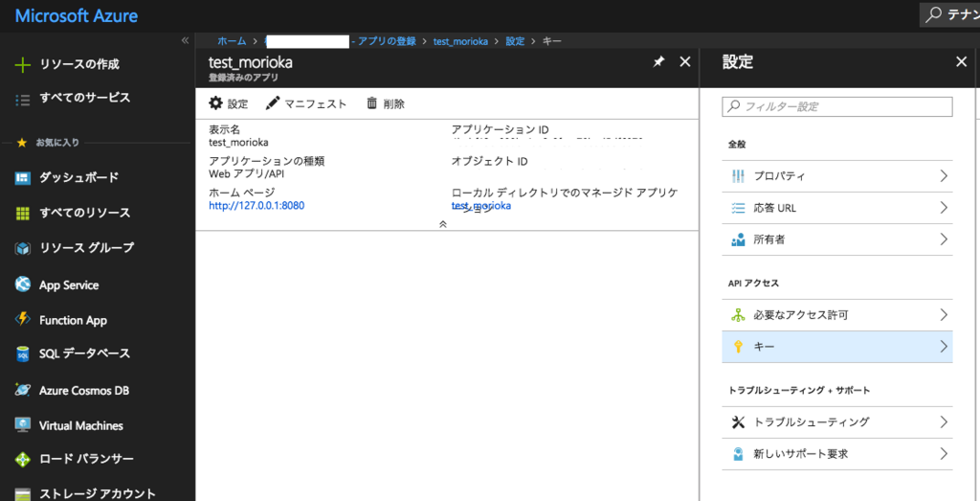Close the test_morioka blade

[x=684, y=61]
